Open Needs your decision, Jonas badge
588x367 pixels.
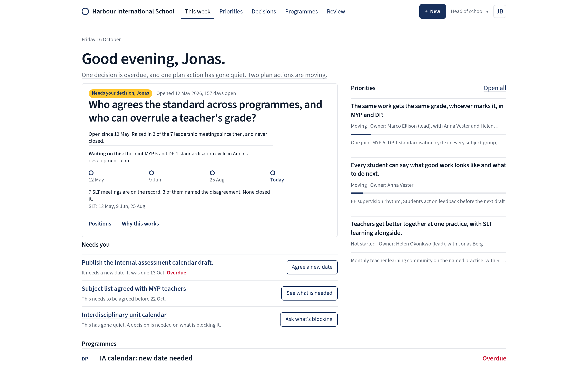pyautogui.click(x=120, y=93)
